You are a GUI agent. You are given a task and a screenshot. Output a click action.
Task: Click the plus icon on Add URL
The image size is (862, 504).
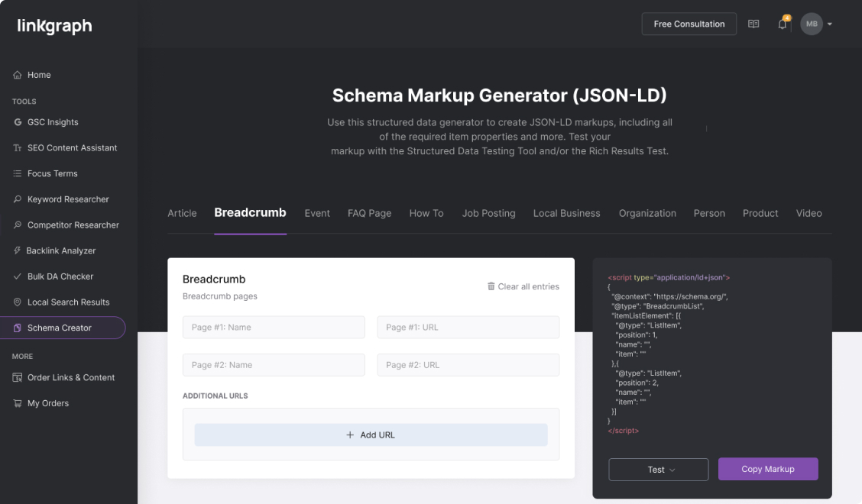tap(350, 435)
